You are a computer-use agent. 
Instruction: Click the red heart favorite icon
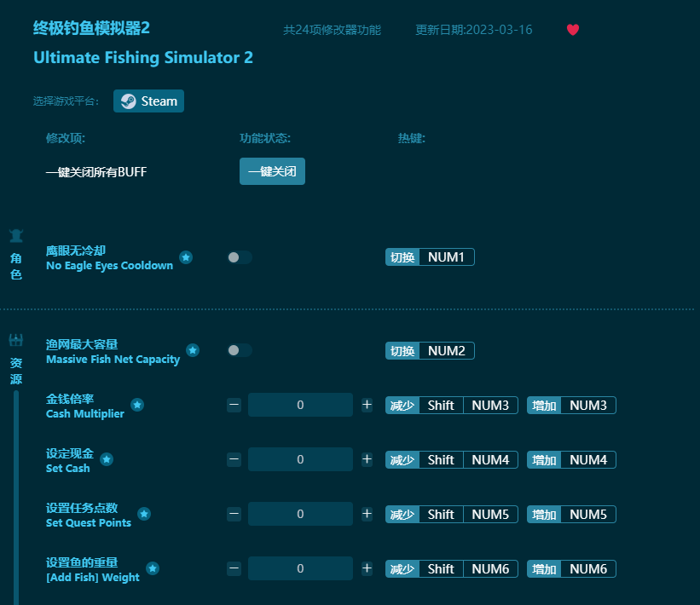click(x=573, y=30)
